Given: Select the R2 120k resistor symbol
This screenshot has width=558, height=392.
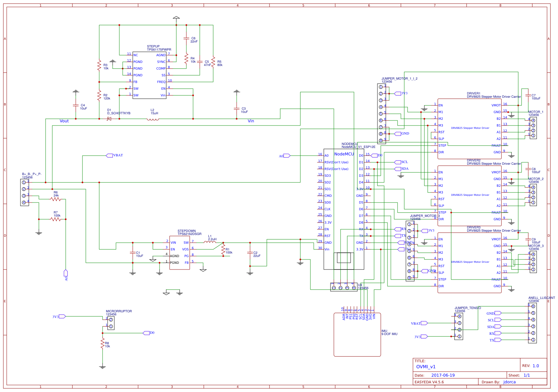Looking at the screenshot, I should pyautogui.click(x=99, y=95).
